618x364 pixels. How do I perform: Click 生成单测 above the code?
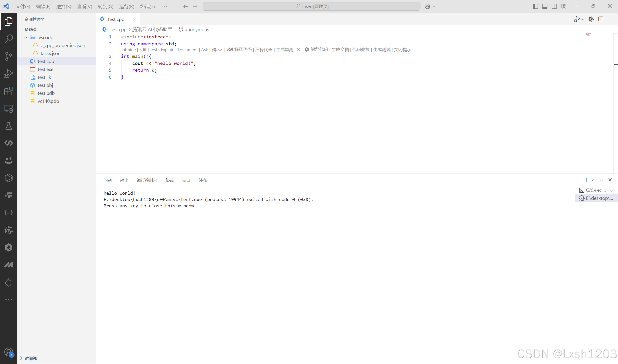pos(284,49)
